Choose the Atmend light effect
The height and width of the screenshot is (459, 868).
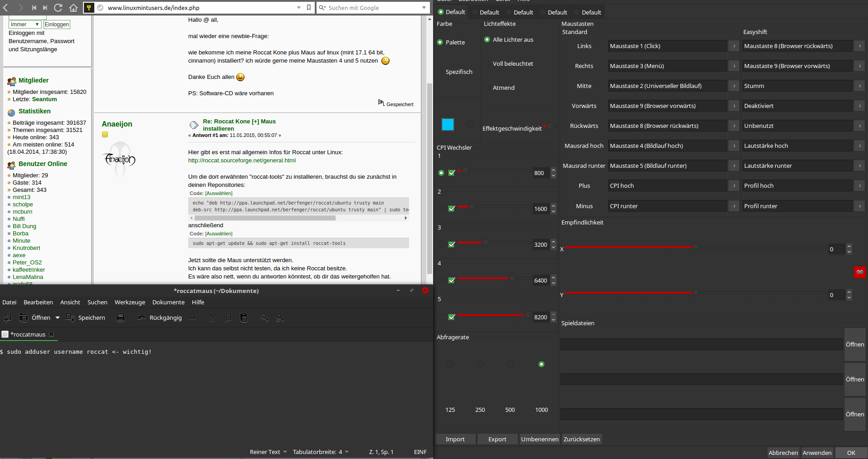click(x=487, y=88)
